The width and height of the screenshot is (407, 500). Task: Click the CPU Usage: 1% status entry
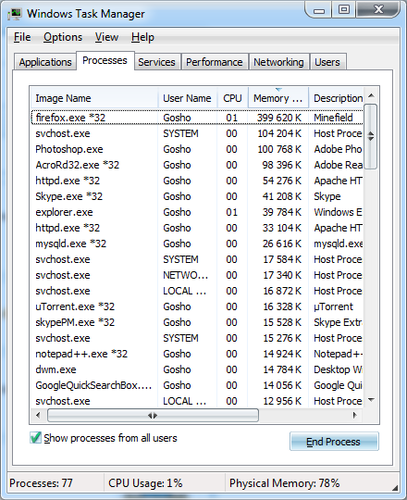point(145,483)
